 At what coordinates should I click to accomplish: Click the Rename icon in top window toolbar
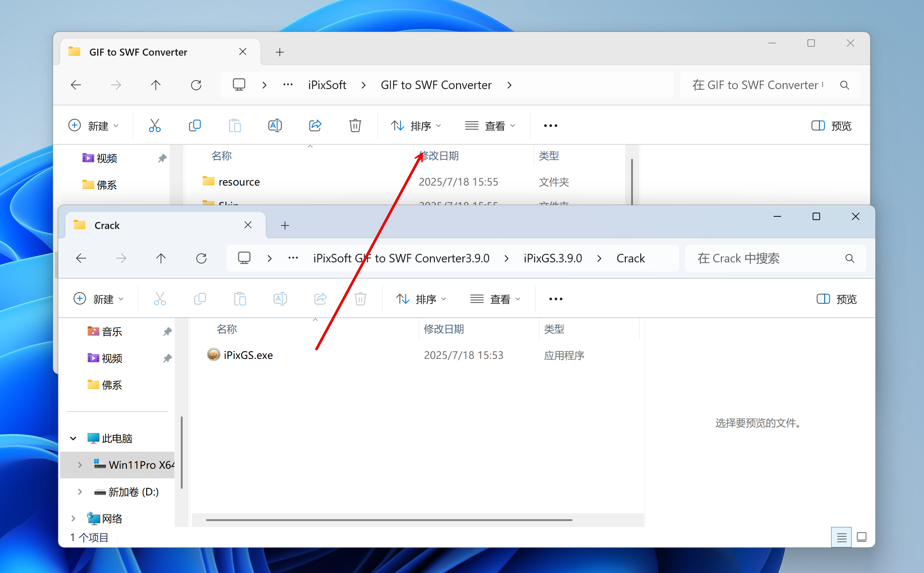(275, 125)
